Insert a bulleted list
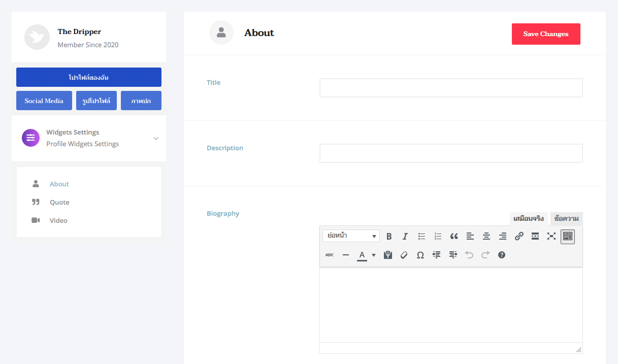The height and width of the screenshot is (364, 618). (x=421, y=236)
